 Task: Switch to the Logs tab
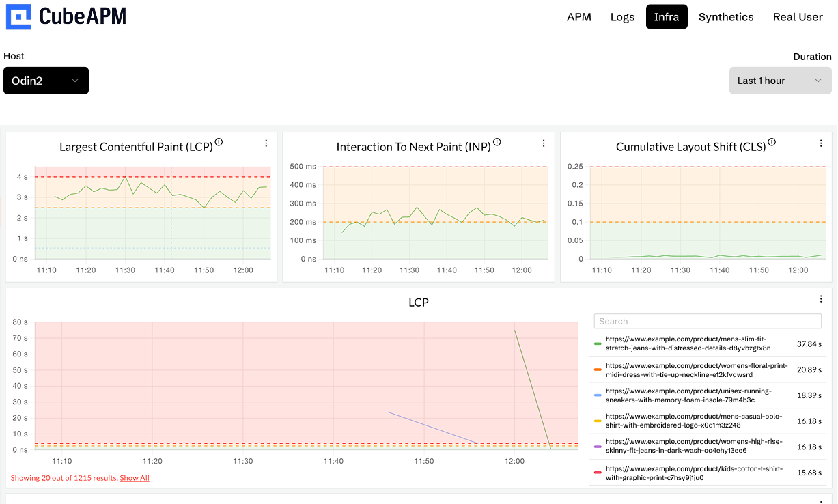[x=622, y=17]
